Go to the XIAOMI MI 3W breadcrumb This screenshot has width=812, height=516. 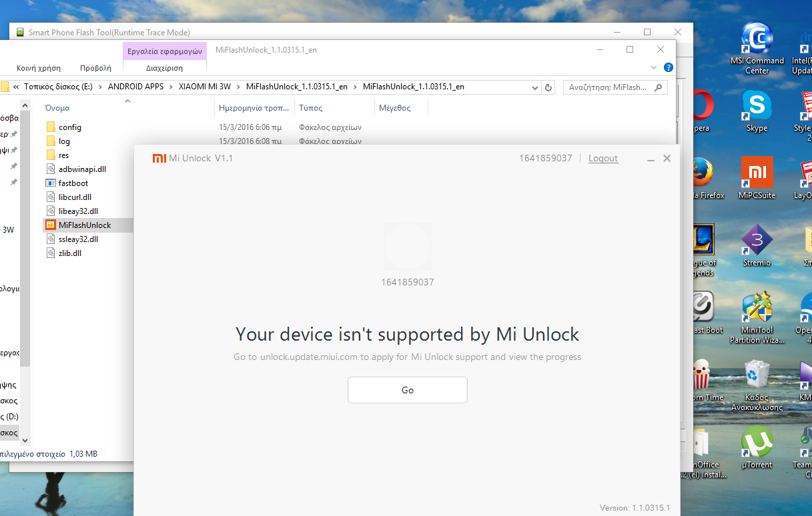205,87
